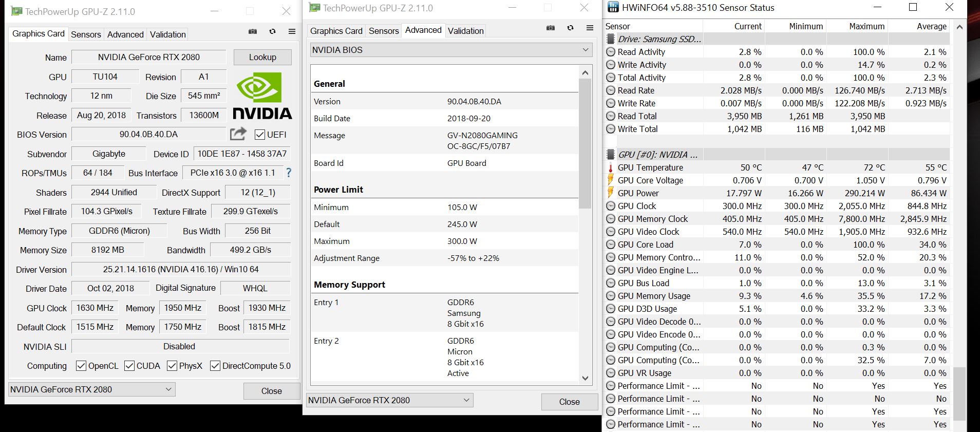Click the GPU Core Voltage lightning icon
This screenshot has height=432, width=980.
coord(611,180)
